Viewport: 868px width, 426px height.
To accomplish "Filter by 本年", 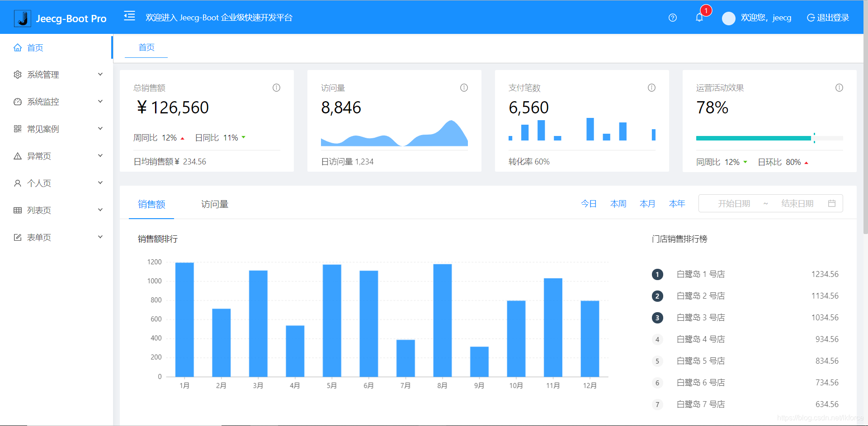I will (x=677, y=204).
